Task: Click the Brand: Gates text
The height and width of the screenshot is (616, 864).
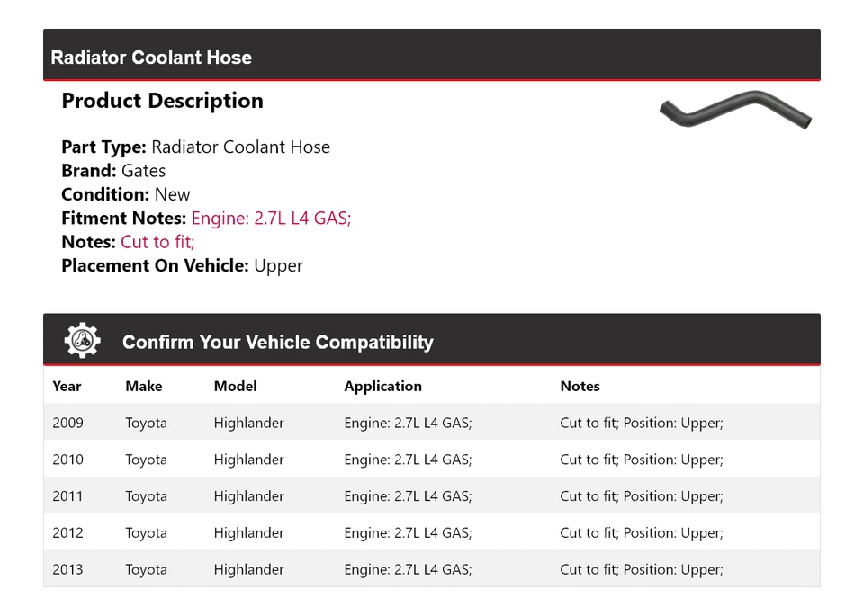Action: (x=113, y=171)
